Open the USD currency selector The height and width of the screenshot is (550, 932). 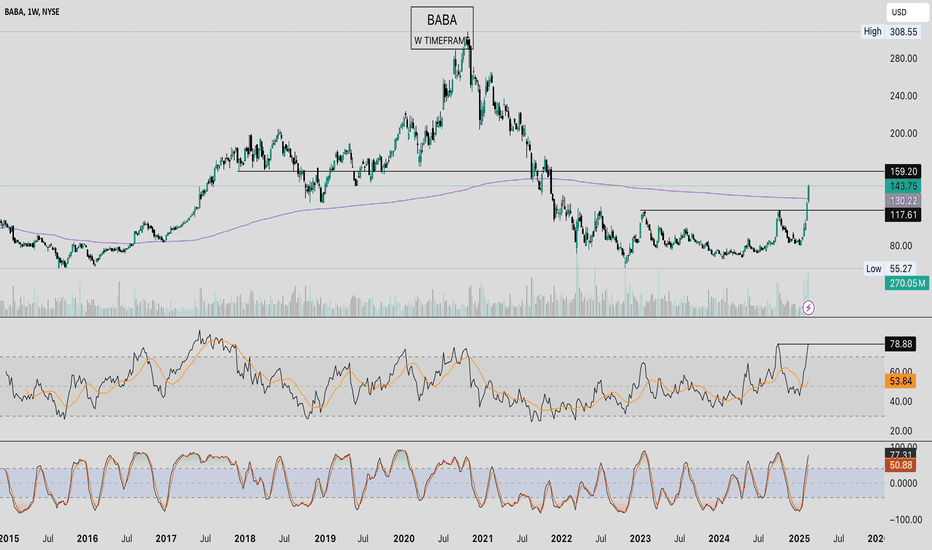coord(908,12)
